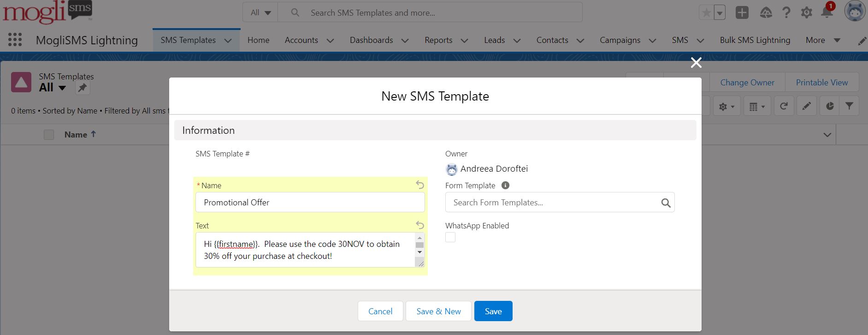Open the Bulk SMS Lightning tab
The width and height of the screenshot is (868, 335).
click(755, 40)
